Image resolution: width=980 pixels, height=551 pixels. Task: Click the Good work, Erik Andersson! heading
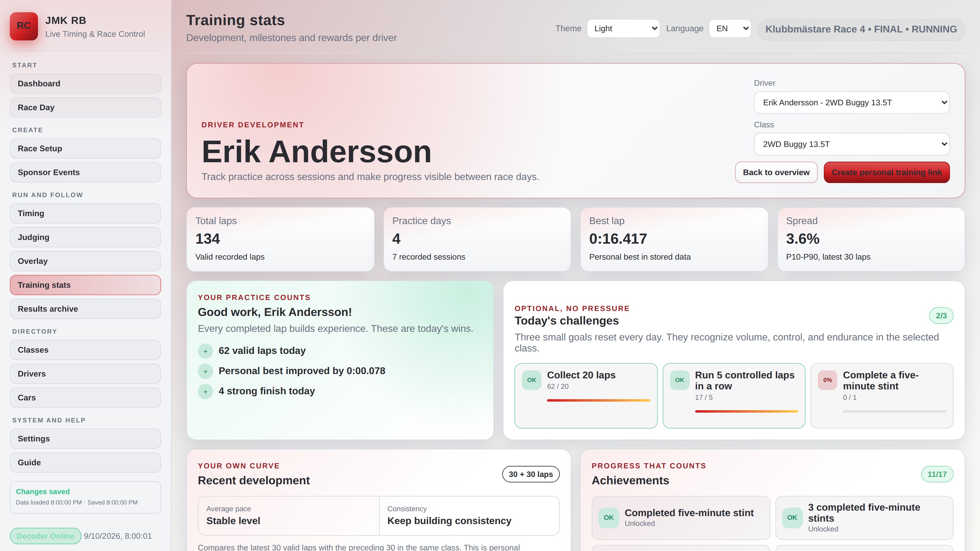coord(275,312)
